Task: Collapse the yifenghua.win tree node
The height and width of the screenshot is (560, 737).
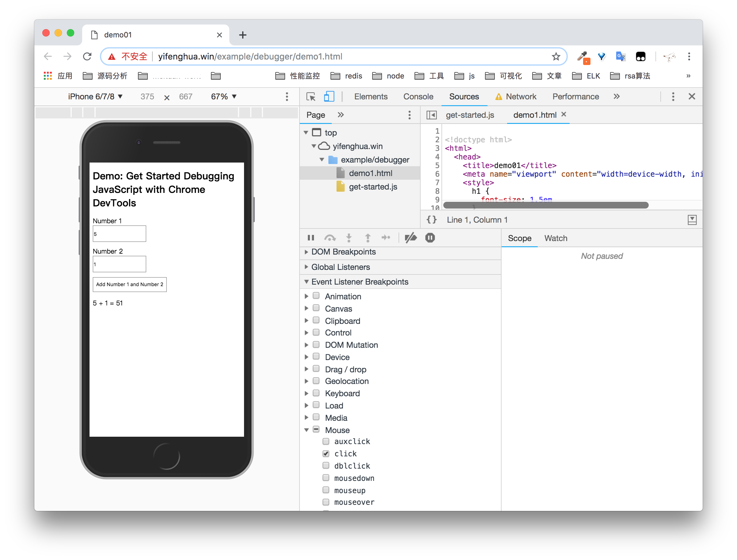Action: point(314,146)
